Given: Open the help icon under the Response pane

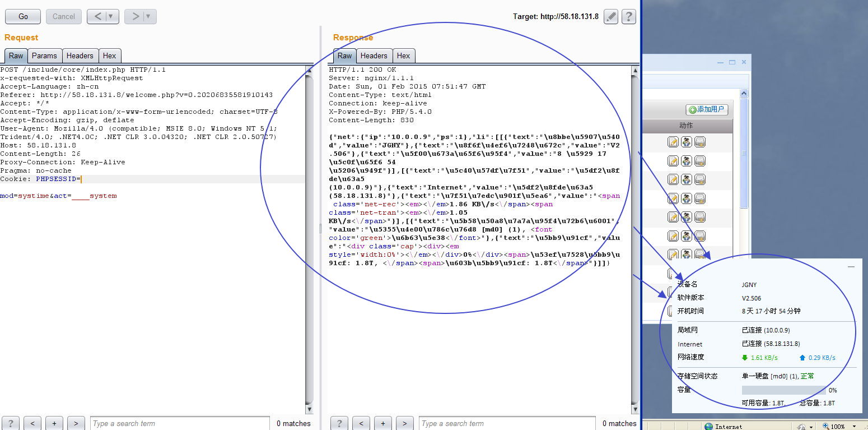Looking at the screenshot, I should coord(339,423).
